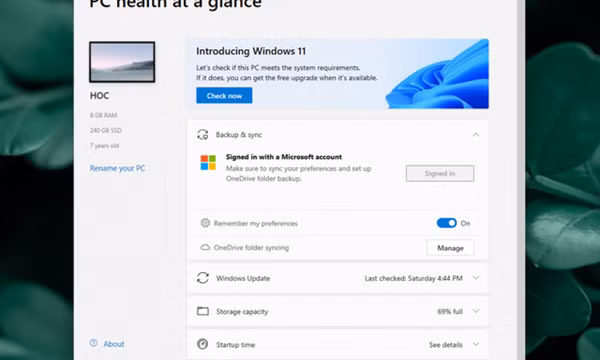Viewport: 600px width, 360px height.
Task: Turn off Remember my preferences toggle
Action: click(447, 223)
